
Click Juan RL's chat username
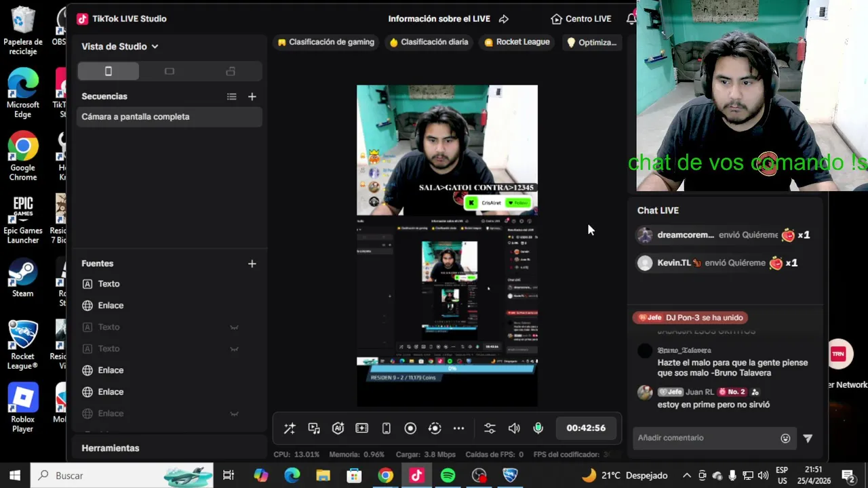[x=699, y=392]
